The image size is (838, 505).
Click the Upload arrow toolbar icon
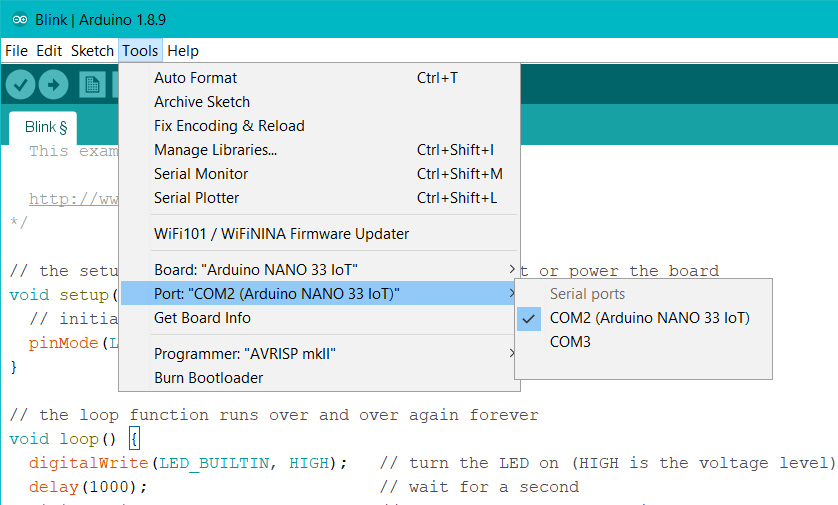(x=53, y=84)
